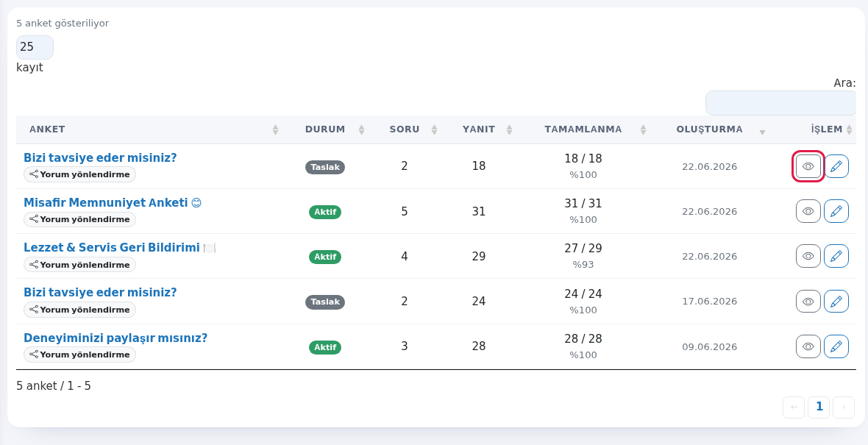Open the Misafir Memnuniyet Anketi link

click(x=113, y=202)
